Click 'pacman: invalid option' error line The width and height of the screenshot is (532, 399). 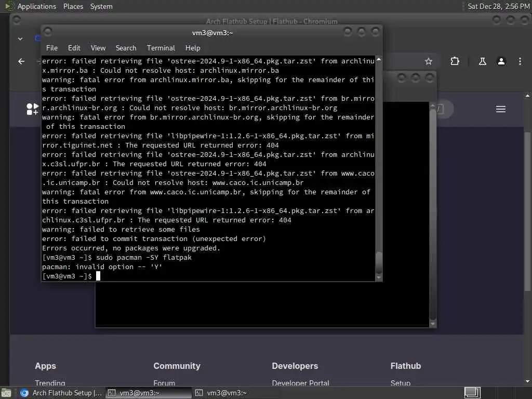(102, 267)
